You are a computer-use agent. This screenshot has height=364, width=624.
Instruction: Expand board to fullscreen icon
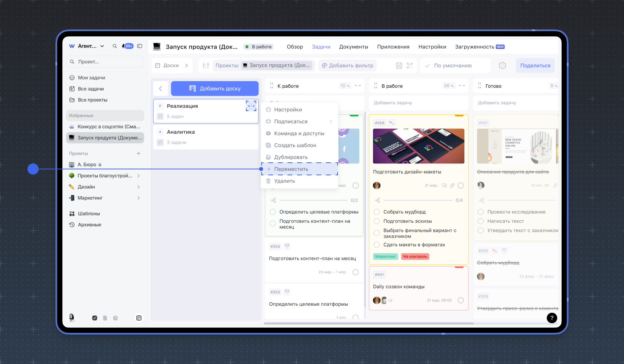click(410, 65)
